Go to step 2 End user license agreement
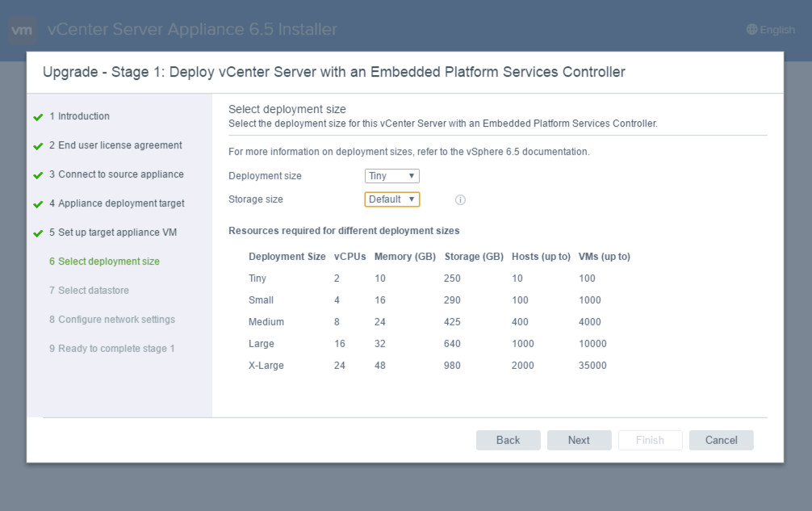The width and height of the screenshot is (812, 511). [115, 145]
